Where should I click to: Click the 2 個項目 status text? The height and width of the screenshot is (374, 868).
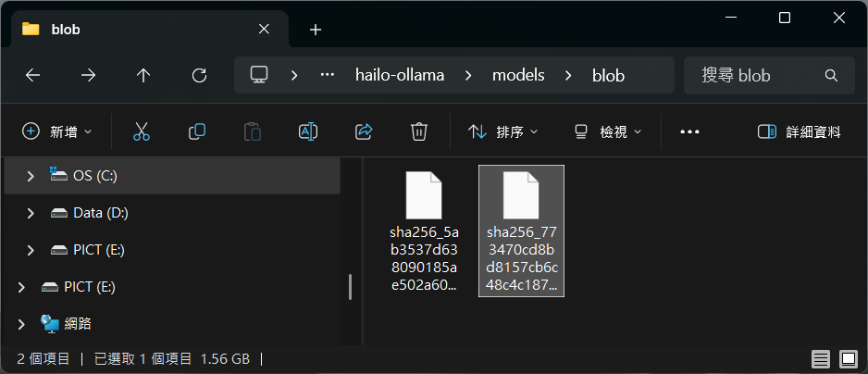point(43,359)
